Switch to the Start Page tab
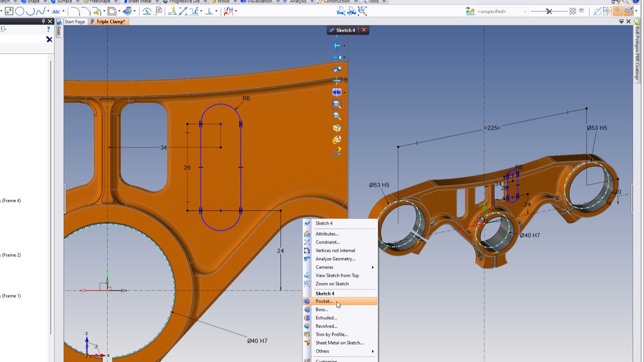The image size is (644, 362). 75,22
